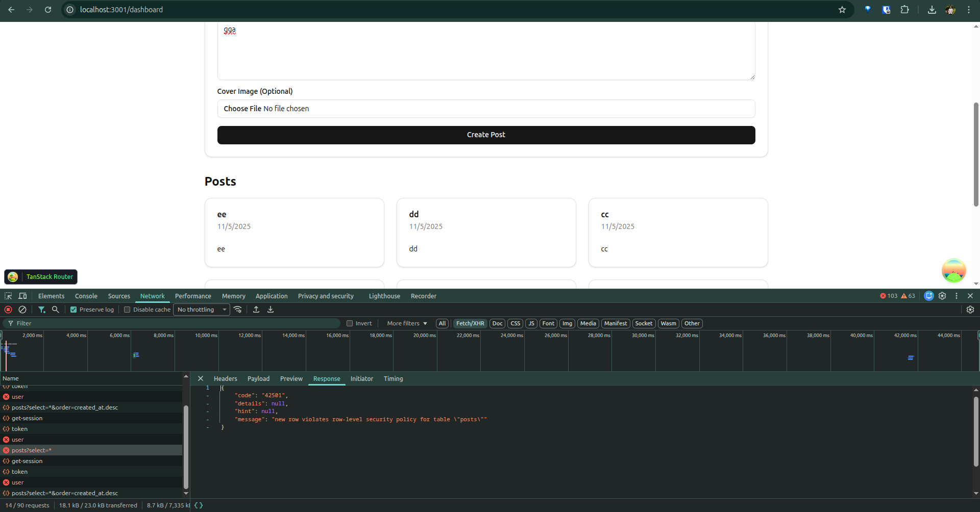Enable the Disable cache checkbox

[x=127, y=310]
